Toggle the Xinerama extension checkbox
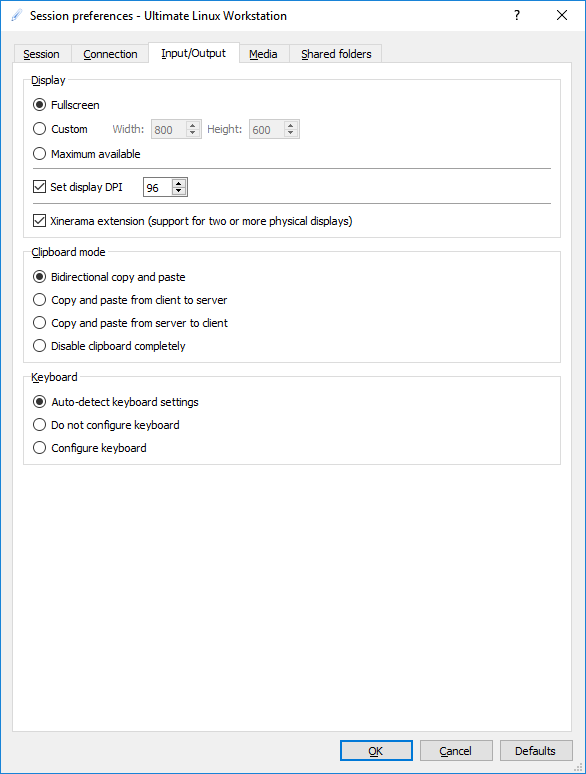 [39, 221]
